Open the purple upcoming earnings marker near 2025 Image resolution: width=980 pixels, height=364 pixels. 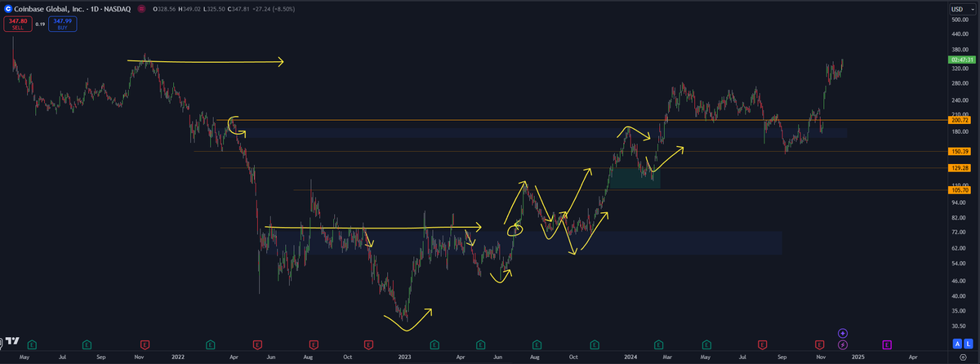click(x=886, y=344)
